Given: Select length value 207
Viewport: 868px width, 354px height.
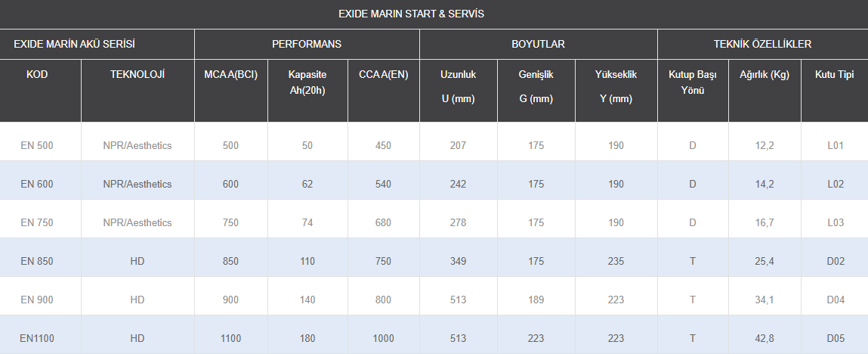Looking at the screenshot, I should pyautogui.click(x=458, y=146).
